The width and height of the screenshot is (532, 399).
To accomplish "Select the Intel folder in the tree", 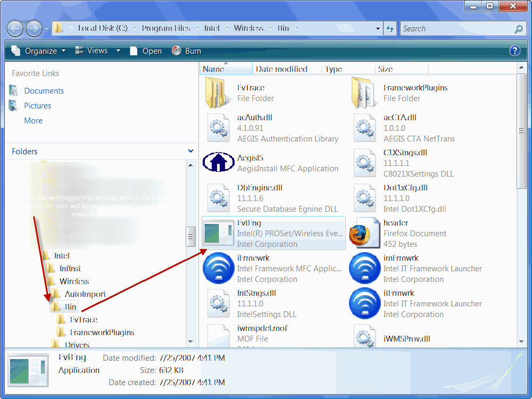I will pyautogui.click(x=61, y=255).
